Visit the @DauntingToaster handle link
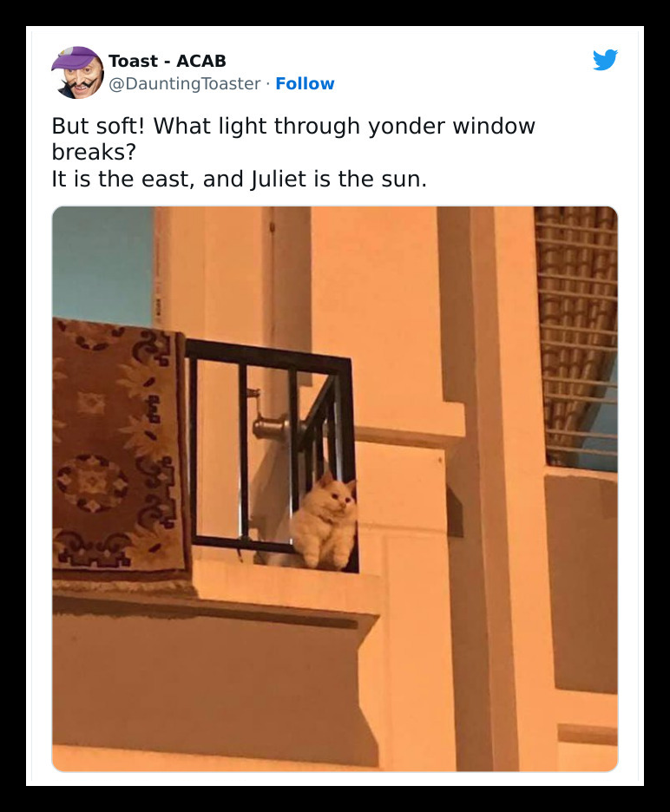The width and height of the screenshot is (670, 812). tap(185, 83)
